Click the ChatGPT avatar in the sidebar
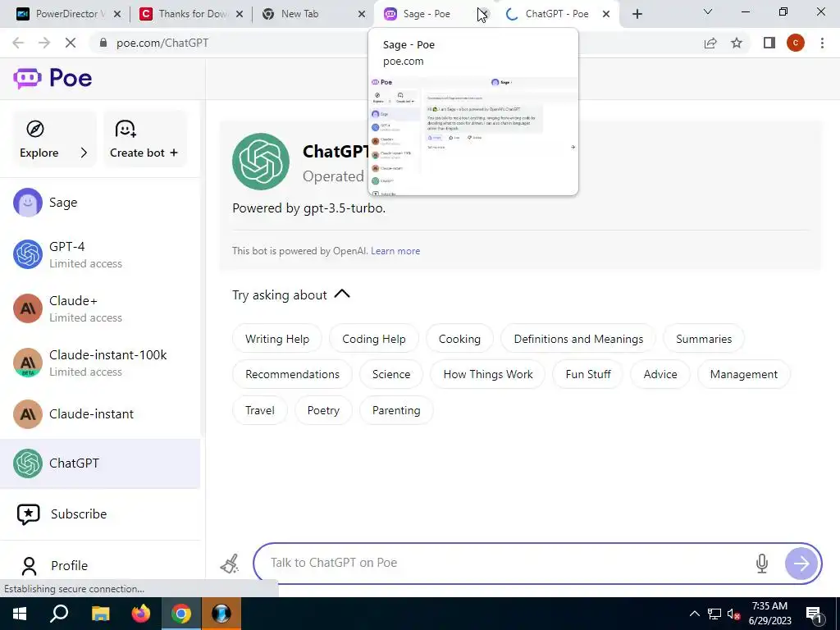This screenshot has height=630, width=840. pyautogui.click(x=28, y=463)
